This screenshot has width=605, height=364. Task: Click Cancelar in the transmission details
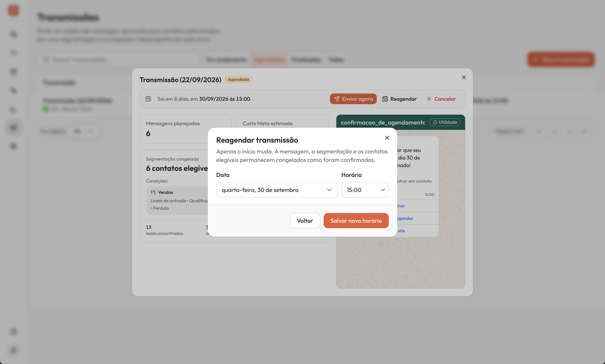point(441,99)
